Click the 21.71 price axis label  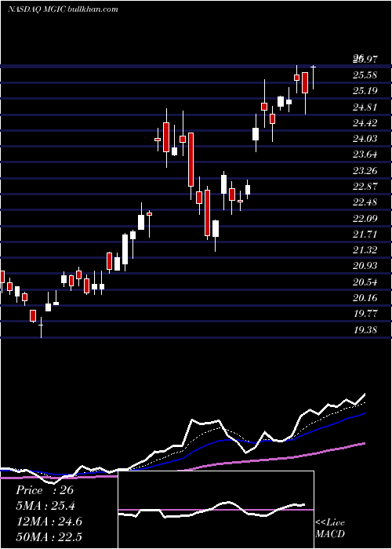365,235
